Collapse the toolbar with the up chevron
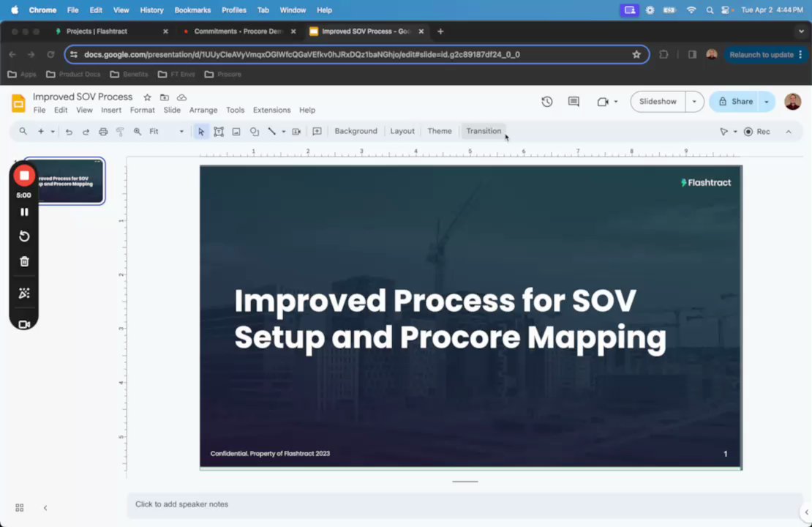The image size is (812, 527). [788, 132]
